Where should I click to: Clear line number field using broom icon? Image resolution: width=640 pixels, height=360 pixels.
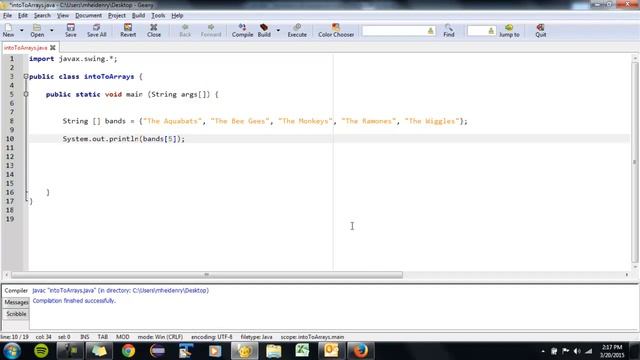(x=491, y=31)
